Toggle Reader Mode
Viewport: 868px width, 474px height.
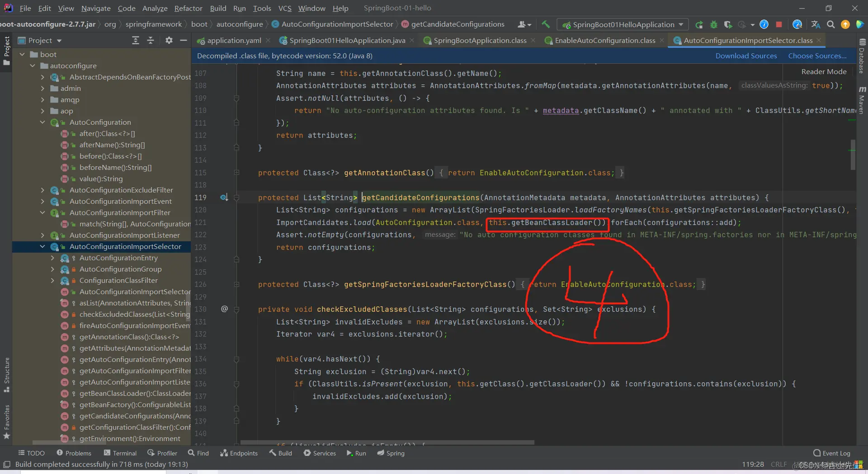pos(824,71)
